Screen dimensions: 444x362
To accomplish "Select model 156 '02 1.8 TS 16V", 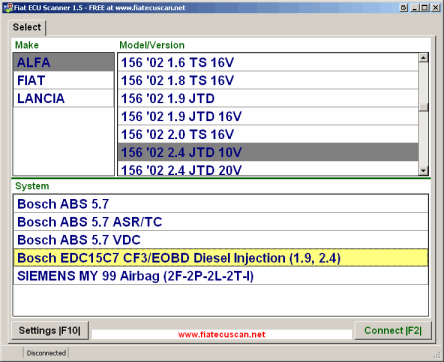I will coord(268,80).
